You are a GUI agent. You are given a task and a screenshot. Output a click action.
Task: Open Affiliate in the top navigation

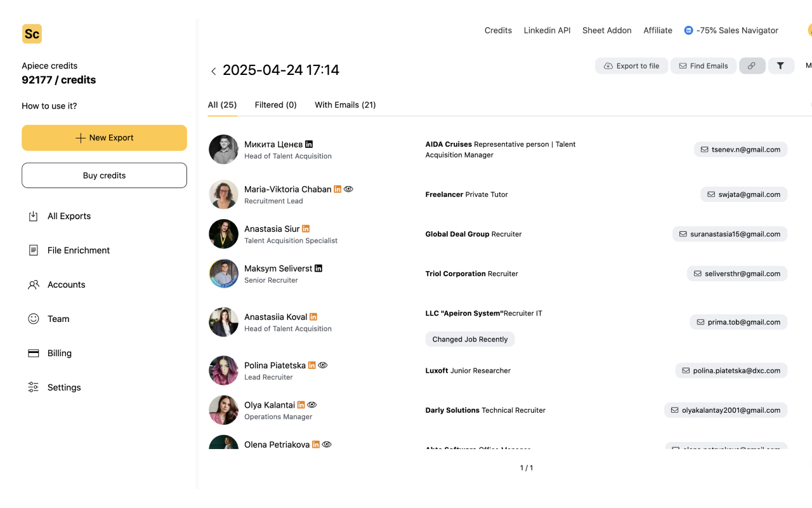pyautogui.click(x=658, y=30)
